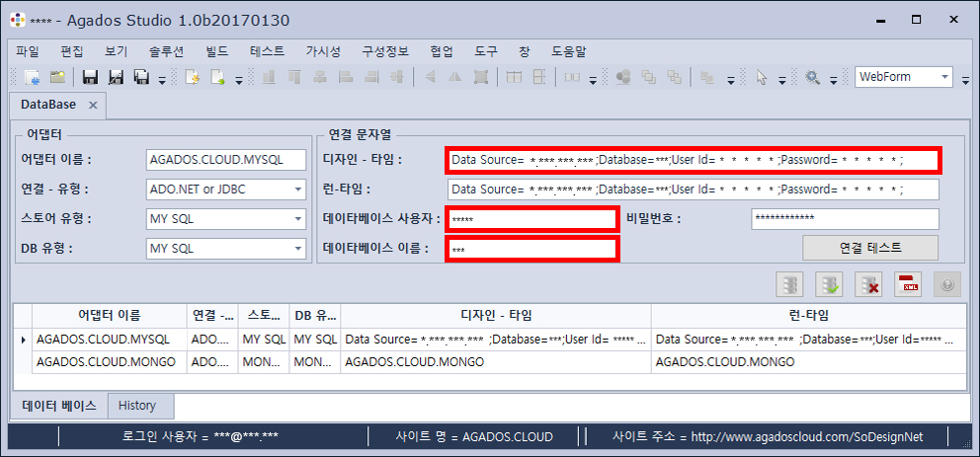The height and width of the screenshot is (457, 980).
Task: Expand overflow arrow after WebForm box
Action: point(965,79)
